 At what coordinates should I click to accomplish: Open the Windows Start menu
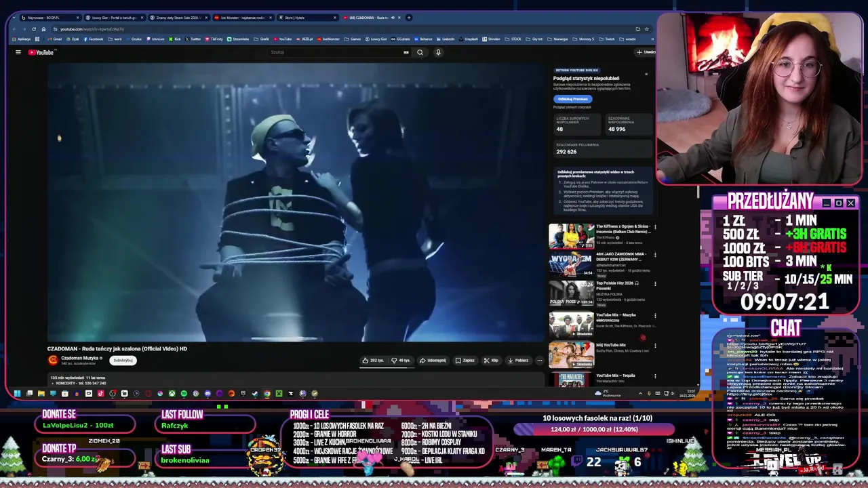click(17, 393)
